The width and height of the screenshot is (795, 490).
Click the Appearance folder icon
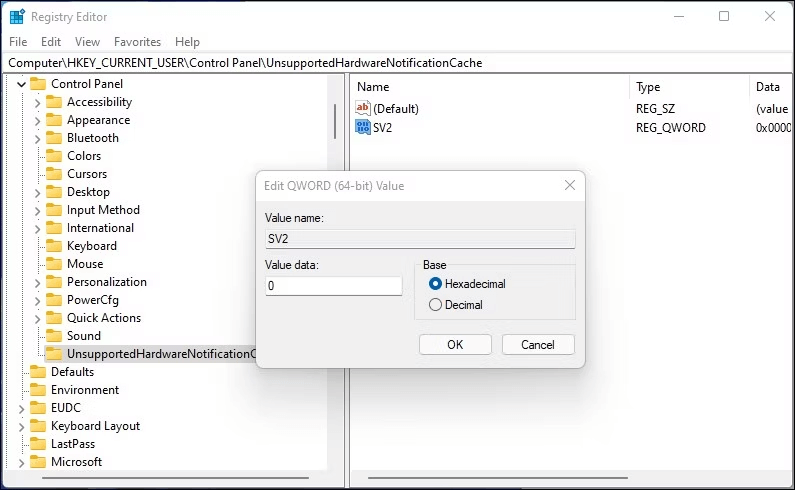tap(54, 120)
